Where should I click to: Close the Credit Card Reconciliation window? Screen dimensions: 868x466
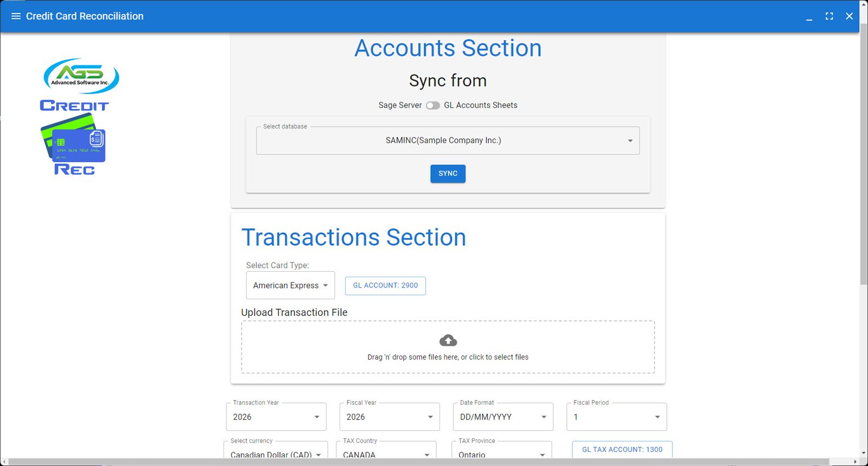(850, 16)
